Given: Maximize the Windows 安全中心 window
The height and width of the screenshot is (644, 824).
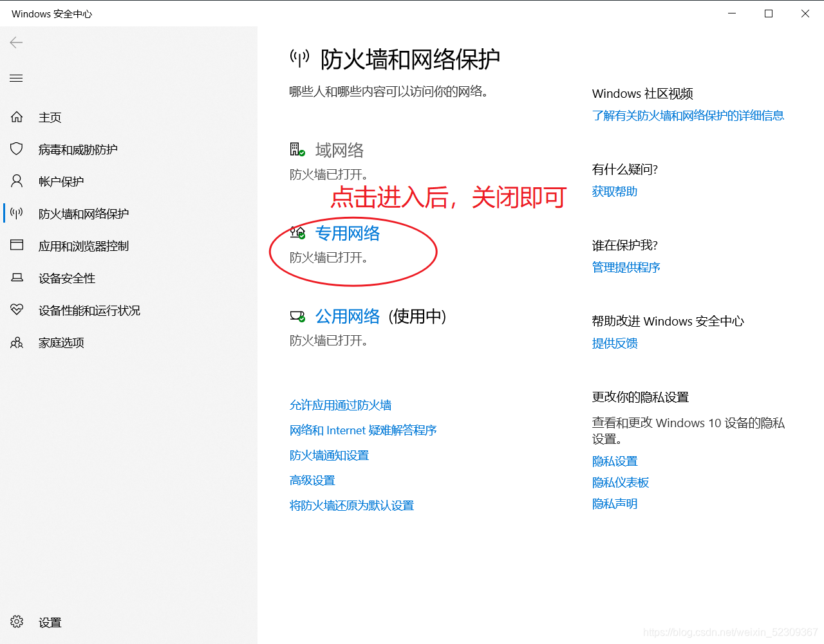Looking at the screenshot, I should (769, 14).
